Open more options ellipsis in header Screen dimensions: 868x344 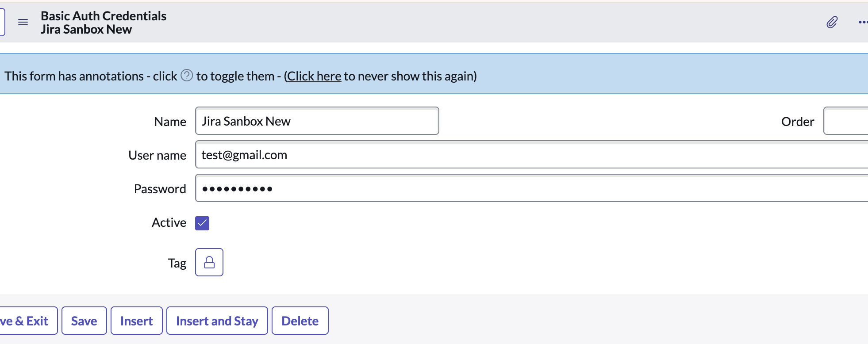pyautogui.click(x=863, y=22)
